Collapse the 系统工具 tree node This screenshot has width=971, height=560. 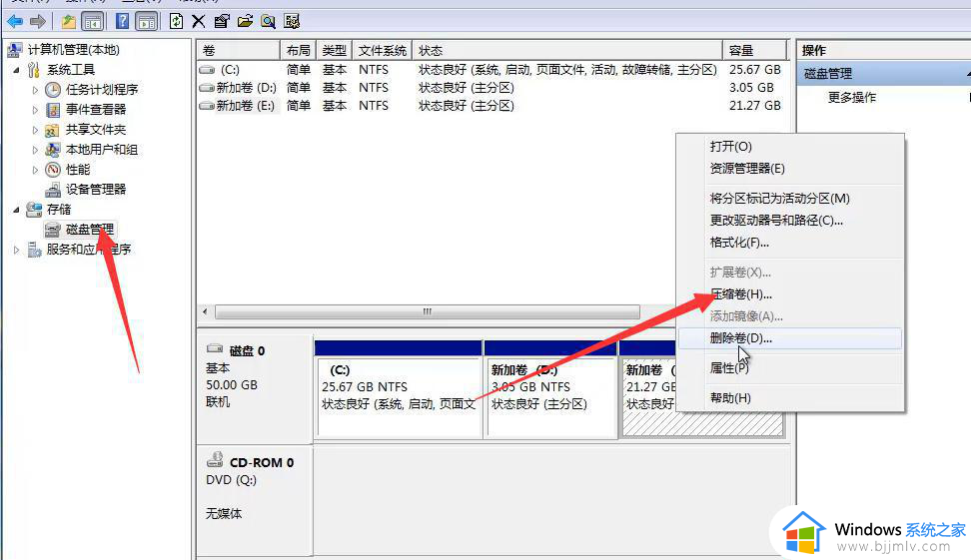[x=17, y=70]
